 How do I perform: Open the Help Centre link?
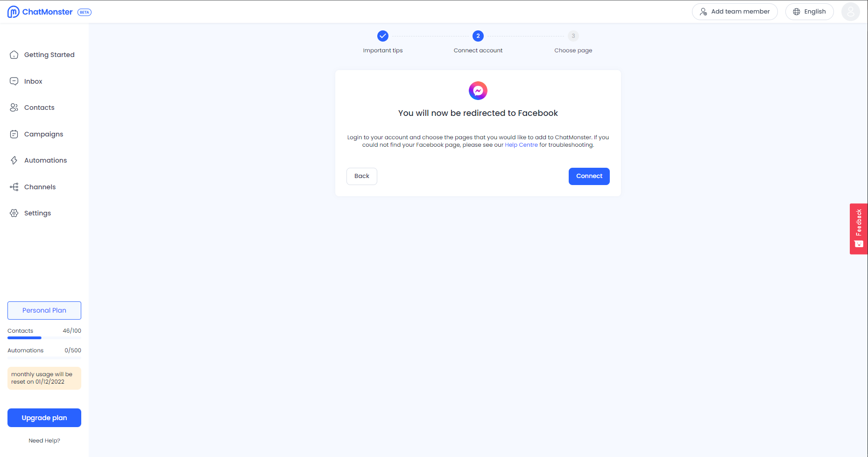click(x=521, y=145)
